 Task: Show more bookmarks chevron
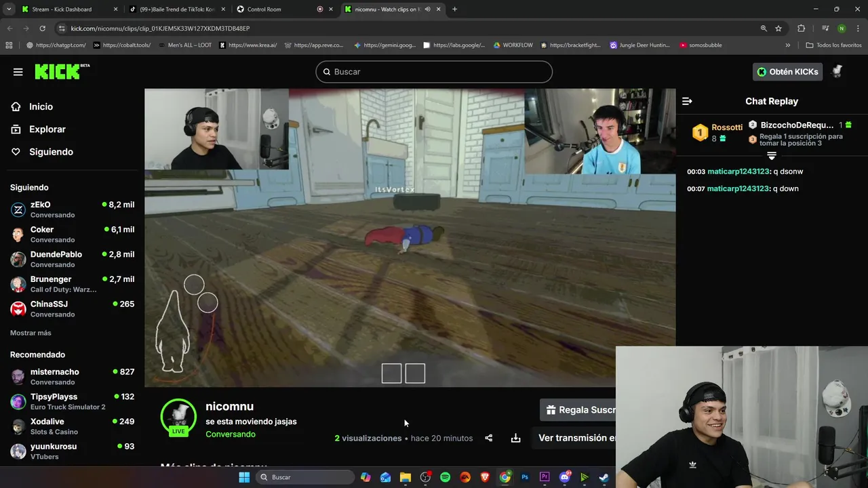[787, 45]
